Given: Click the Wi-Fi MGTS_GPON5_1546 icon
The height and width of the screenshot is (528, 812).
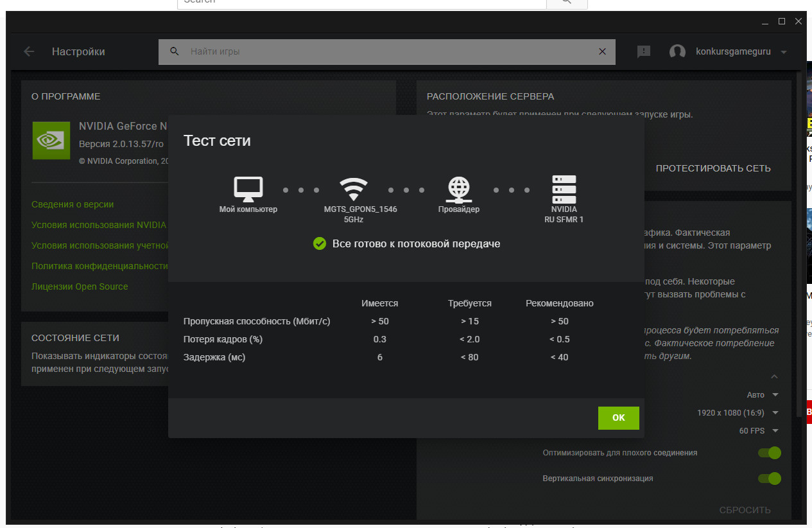Looking at the screenshot, I should point(353,189).
